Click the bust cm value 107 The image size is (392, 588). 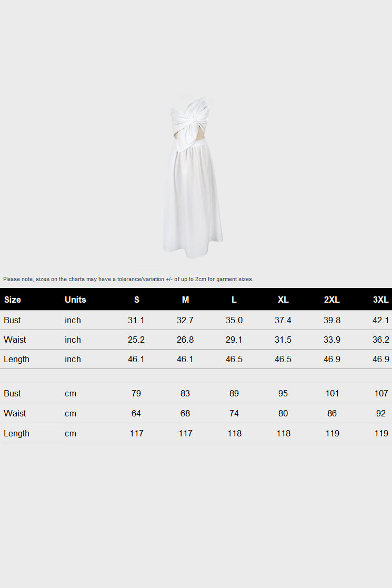tap(381, 393)
